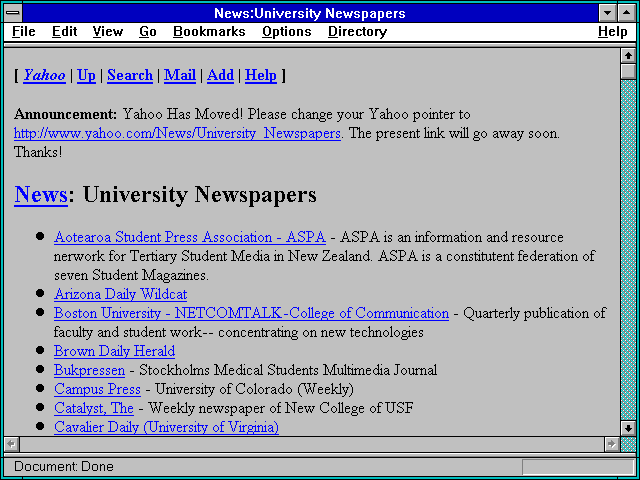Open the View menu
The image size is (640, 480).
pos(107,32)
